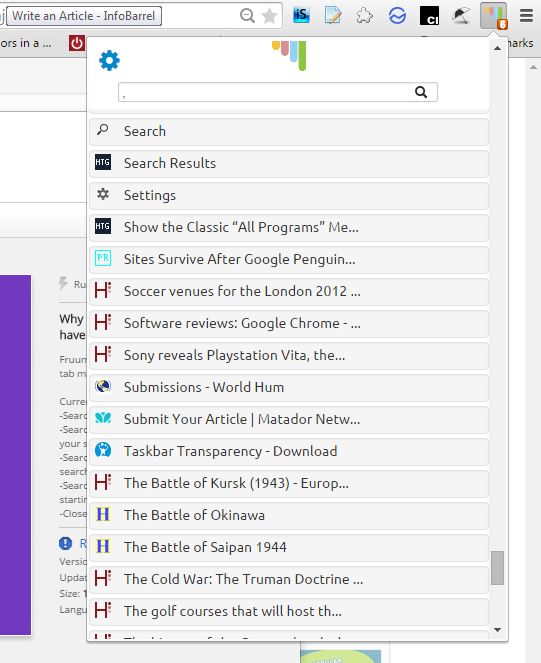Click the puzzle piece extension icon
This screenshot has width=541, height=663.
point(365,16)
